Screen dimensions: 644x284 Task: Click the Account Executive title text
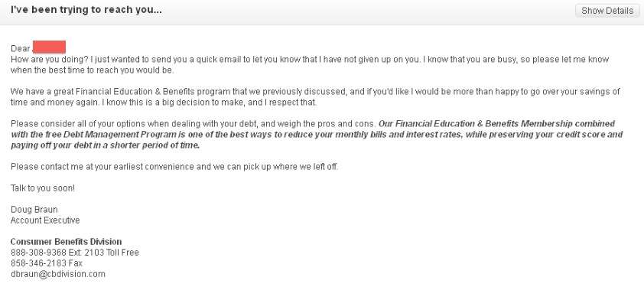[x=45, y=220]
